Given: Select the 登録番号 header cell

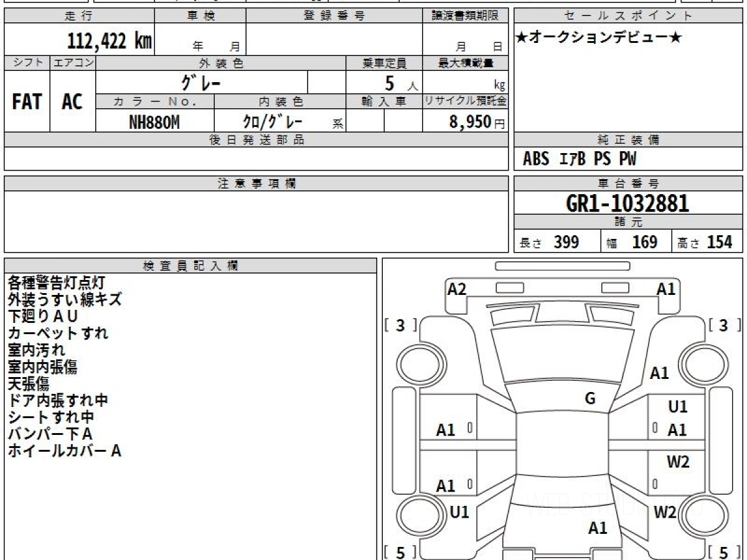Looking at the screenshot, I should [x=334, y=16].
